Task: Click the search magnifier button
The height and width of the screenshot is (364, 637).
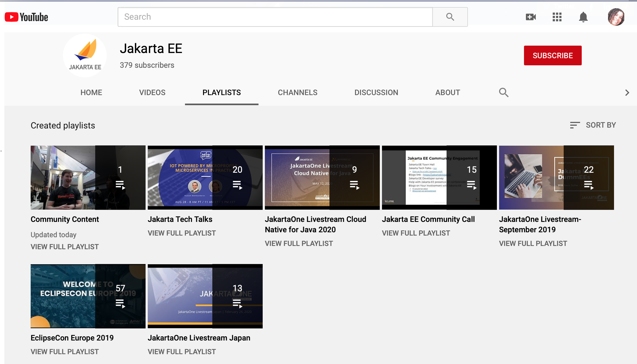Action: [x=450, y=17]
